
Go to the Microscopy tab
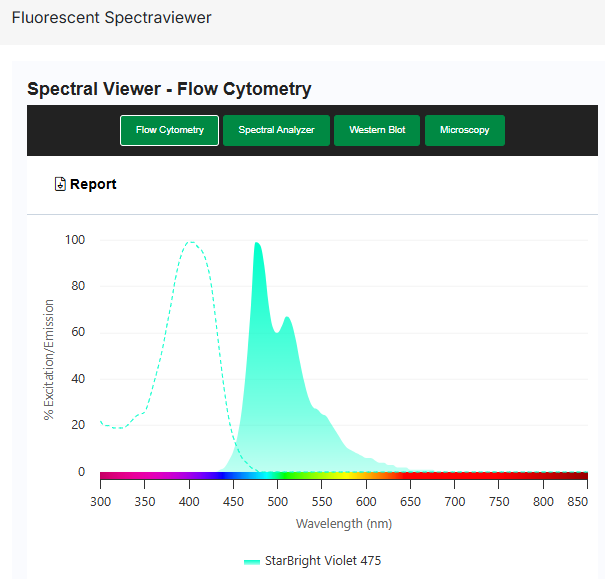coord(465,130)
